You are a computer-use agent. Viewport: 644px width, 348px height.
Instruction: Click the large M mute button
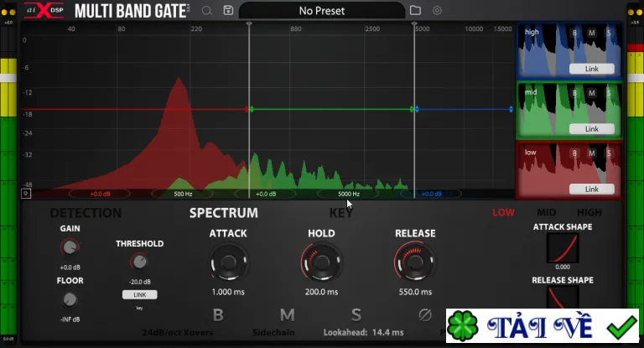tap(287, 315)
